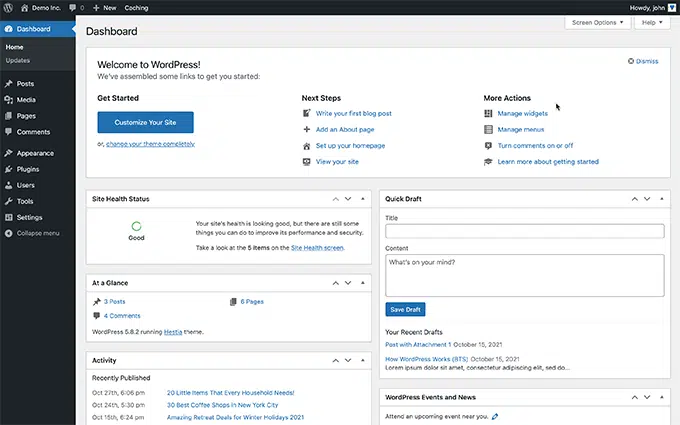Open the Manage widgets link
Viewport: 680px width, 425px height.
[x=522, y=114]
